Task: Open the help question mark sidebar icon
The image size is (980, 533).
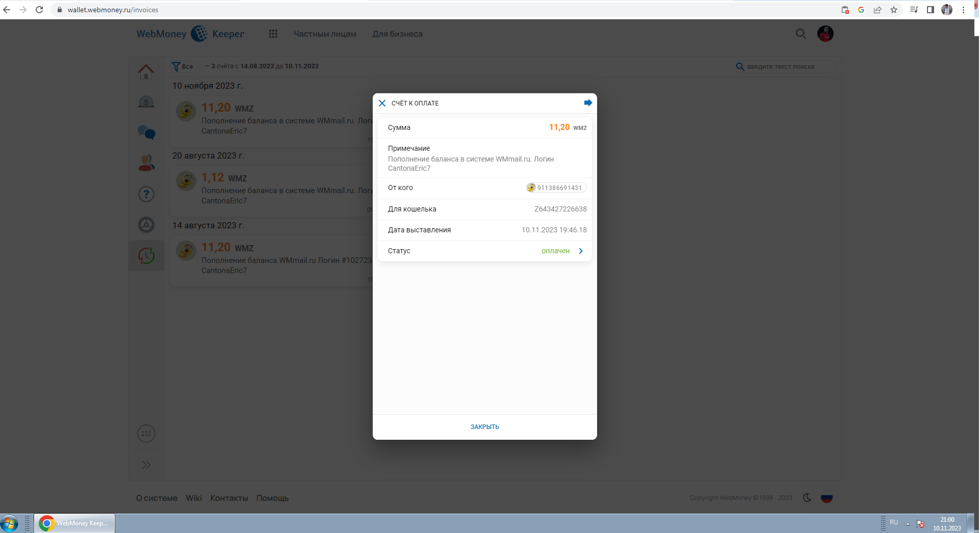Action: [146, 194]
